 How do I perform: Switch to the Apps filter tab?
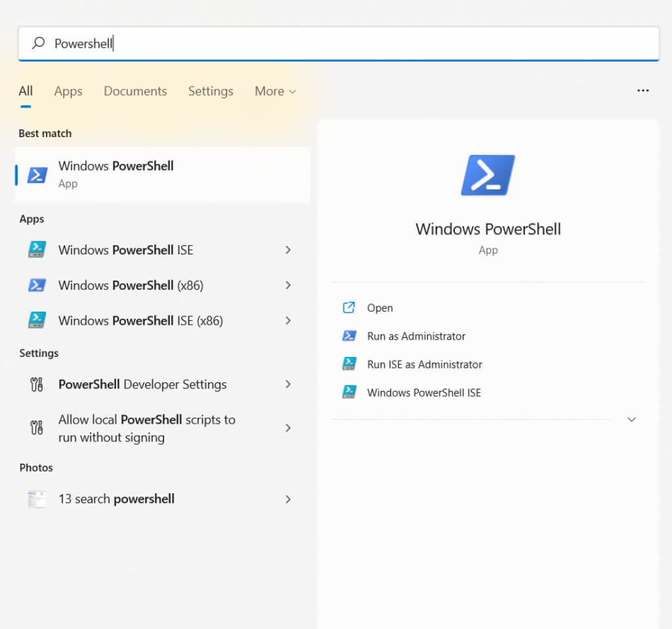pos(68,91)
